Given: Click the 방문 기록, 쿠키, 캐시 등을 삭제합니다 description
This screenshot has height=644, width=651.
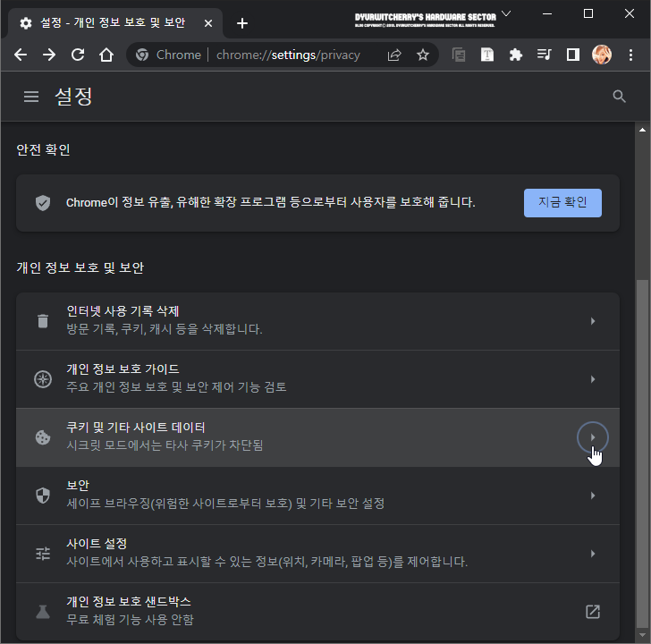Looking at the screenshot, I should pyautogui.click(x=165, y=329).
